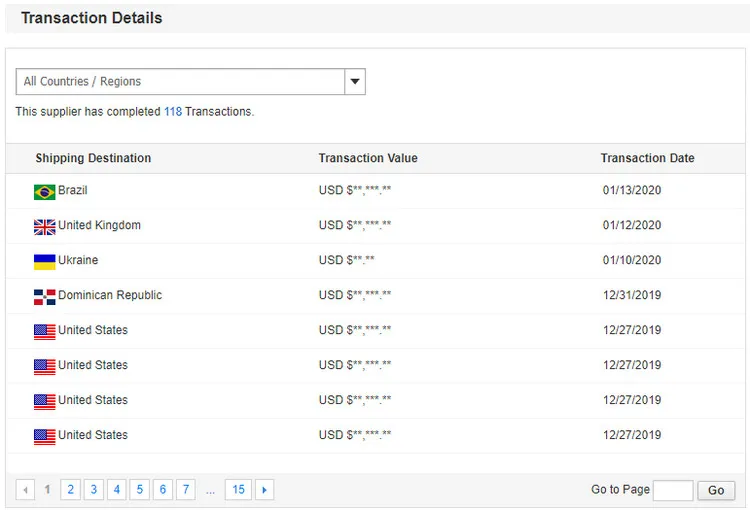Jump to page 3 in pagination
The width and height of the screenshot is (750, 510).
point(93,490)
